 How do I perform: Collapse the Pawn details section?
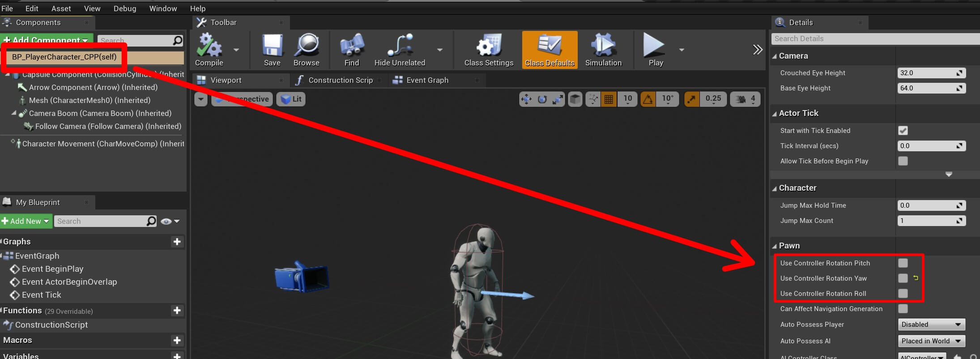775,246
